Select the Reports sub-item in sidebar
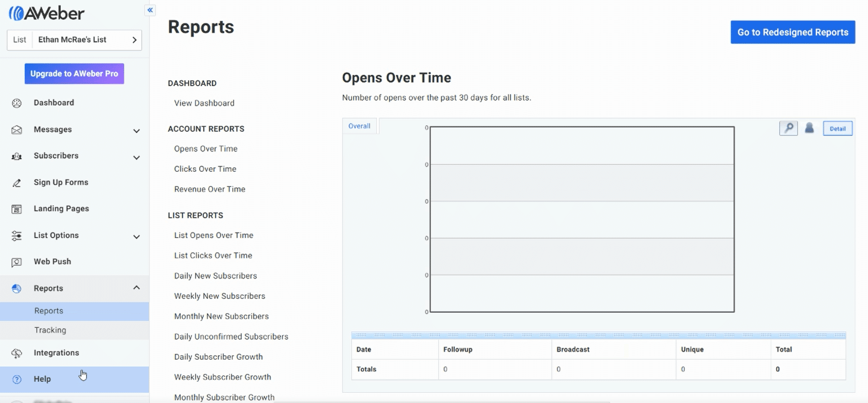 [x=75, y=311]
